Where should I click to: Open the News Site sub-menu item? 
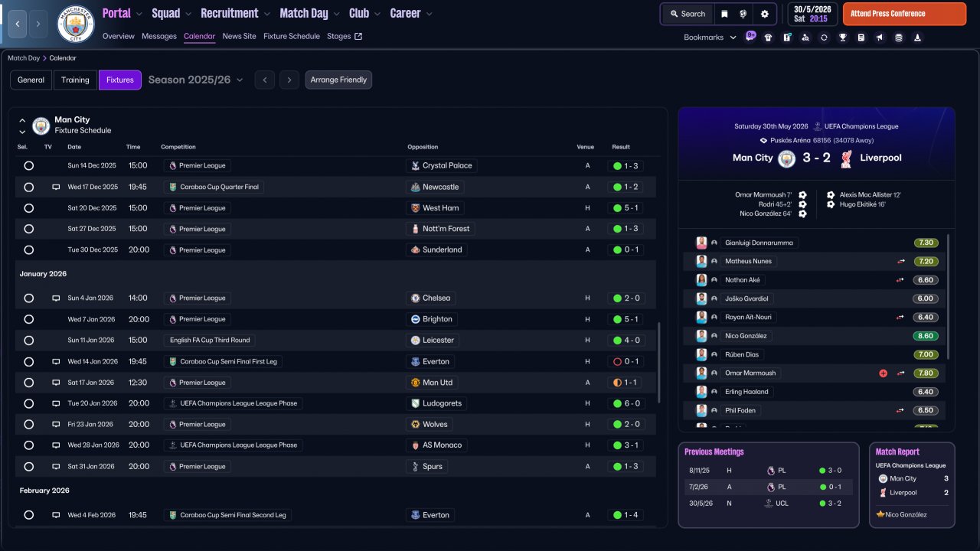point(240,36)
